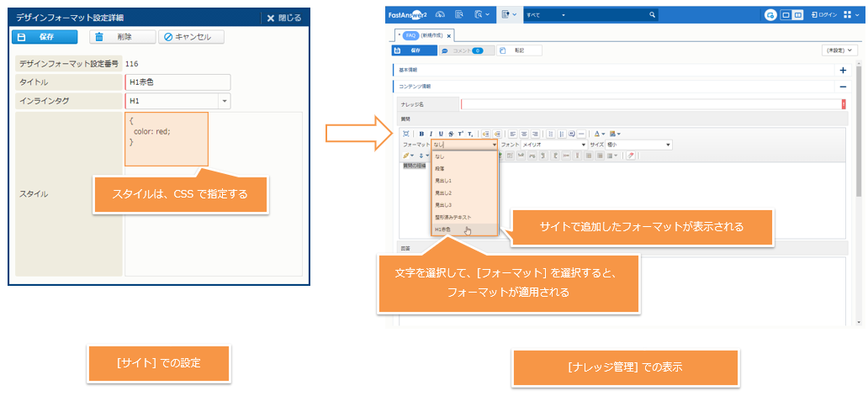Open the インラインタグ dropdown showing H1

(224, 101)
